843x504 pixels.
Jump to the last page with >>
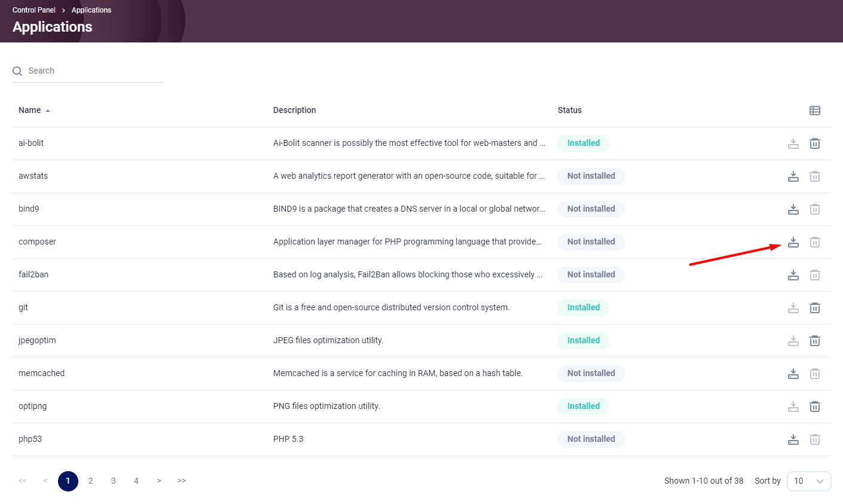point(182,481)
